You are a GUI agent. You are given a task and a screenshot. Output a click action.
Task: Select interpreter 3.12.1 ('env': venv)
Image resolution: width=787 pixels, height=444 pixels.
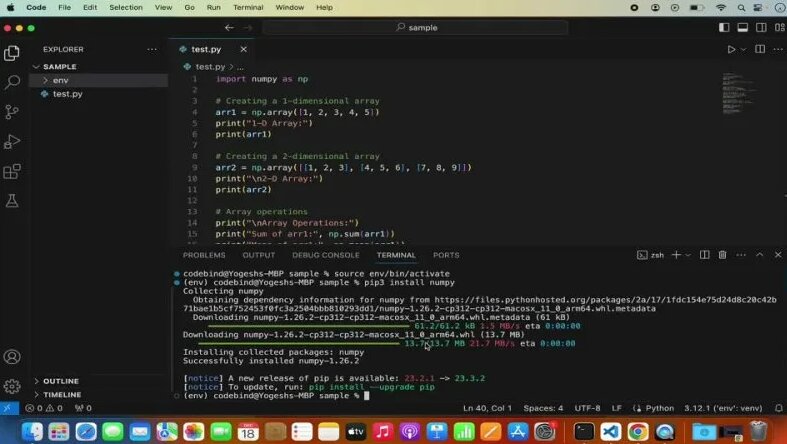point(723,408)
